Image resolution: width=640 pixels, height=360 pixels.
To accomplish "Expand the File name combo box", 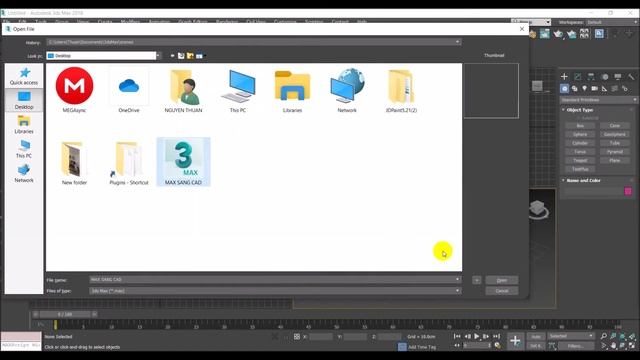I will pyautogui.click(x=457, y=280).
